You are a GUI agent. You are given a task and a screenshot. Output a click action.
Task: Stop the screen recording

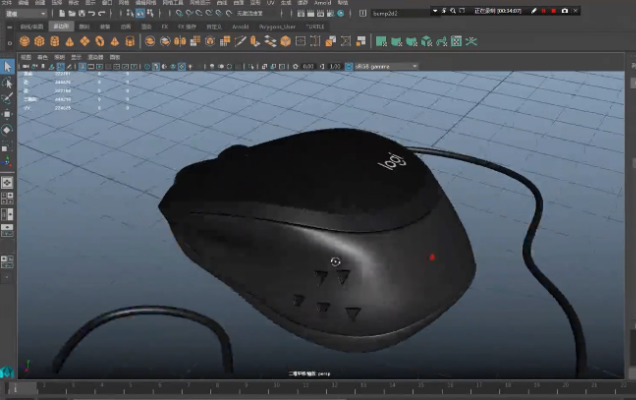(553, 10)
